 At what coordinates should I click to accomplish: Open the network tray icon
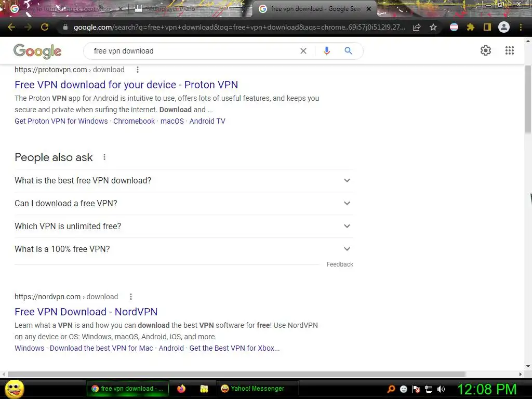(x=429, y=389)
